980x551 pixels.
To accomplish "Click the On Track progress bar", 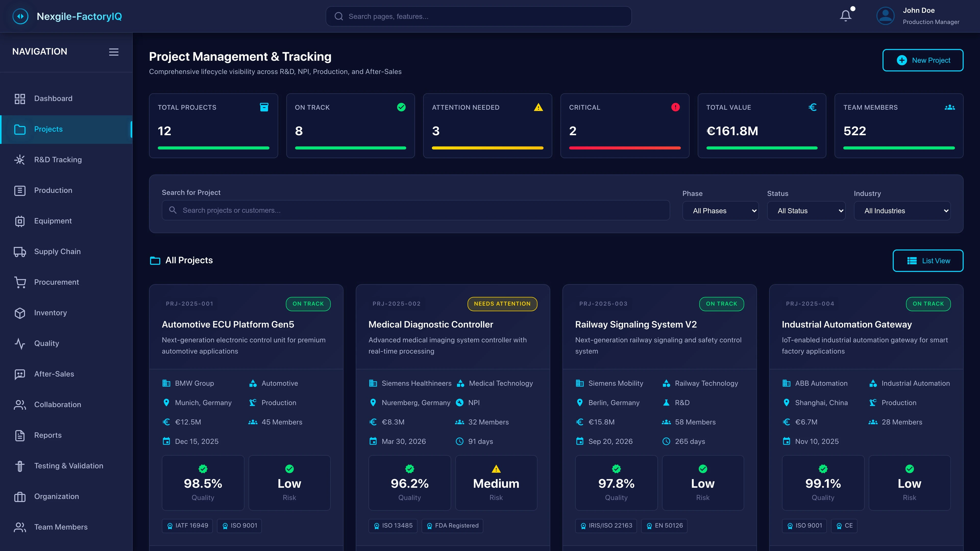I will [350, 148].
